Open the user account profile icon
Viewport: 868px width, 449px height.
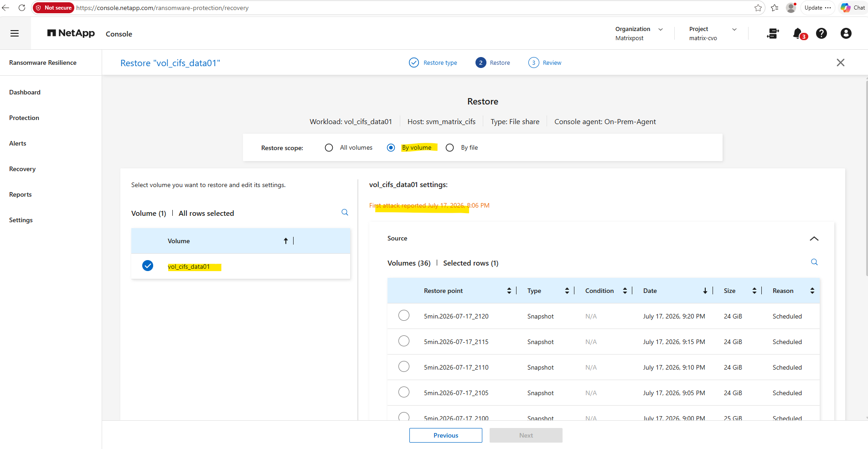pyautogui.click(x=846, y=33)
